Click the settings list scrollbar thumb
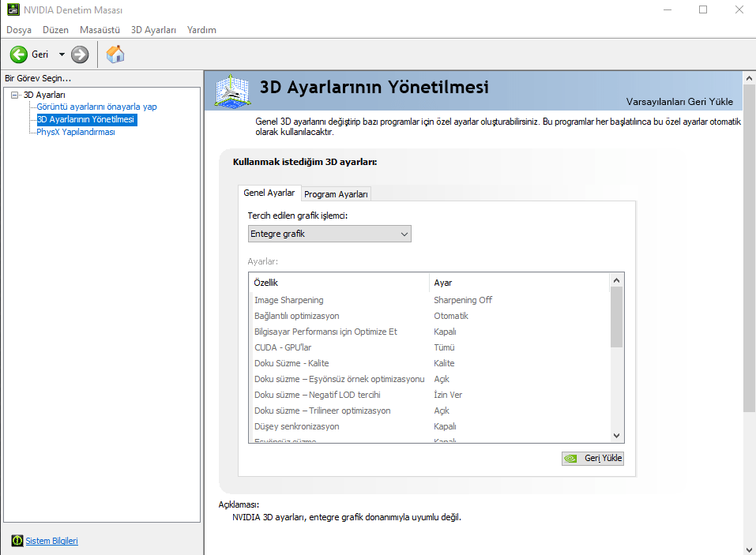756x555 pixels. click(616, 317)
